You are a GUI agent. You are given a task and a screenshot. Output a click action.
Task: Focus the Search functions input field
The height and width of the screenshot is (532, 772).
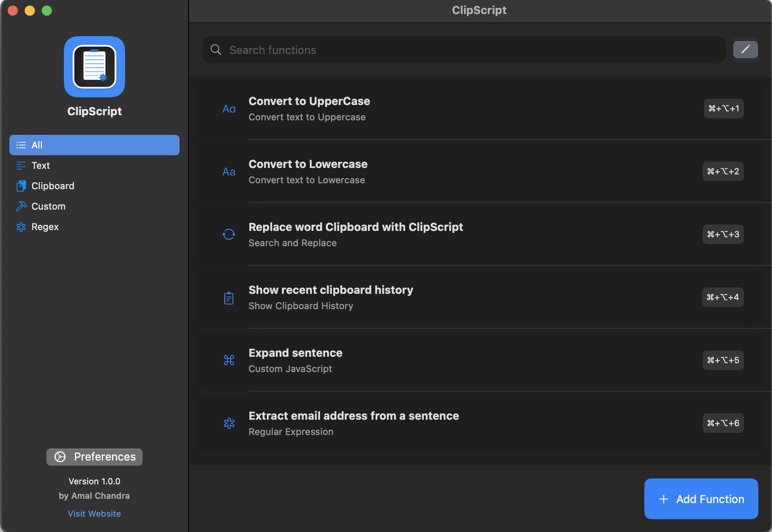pos(464,50)
